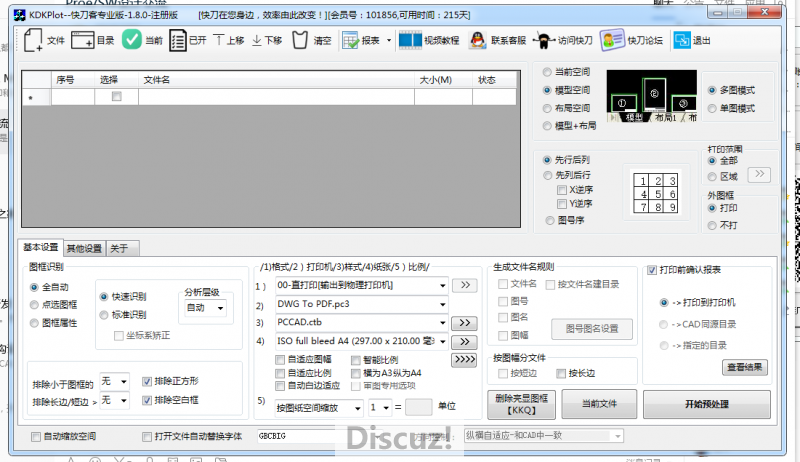The image size is (800, 462).
Task: Select the 基本设置 tab
Action: click(x=41, y=247)
